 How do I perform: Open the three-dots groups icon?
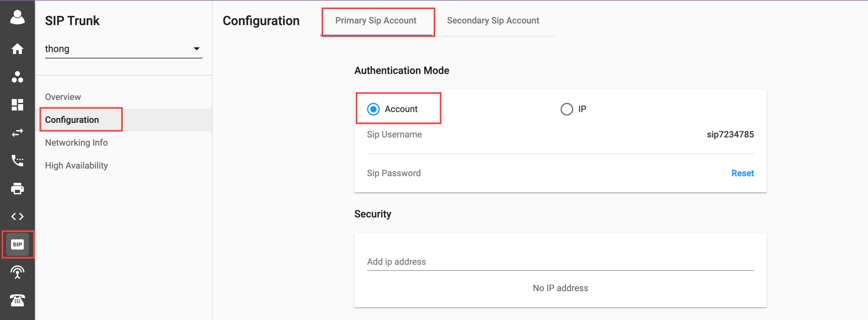click(17, 77)
